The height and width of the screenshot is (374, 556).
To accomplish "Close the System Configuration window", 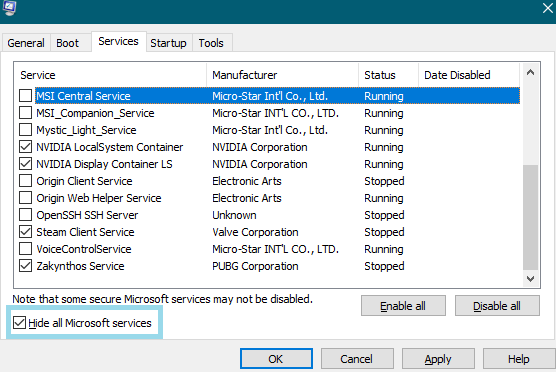I will pos(548,8).
